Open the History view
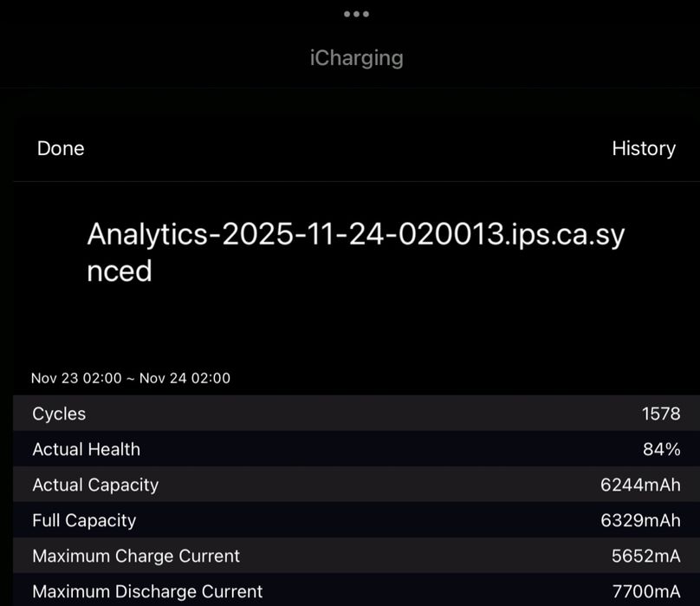 pyautogui.click(x=643, y=148)
